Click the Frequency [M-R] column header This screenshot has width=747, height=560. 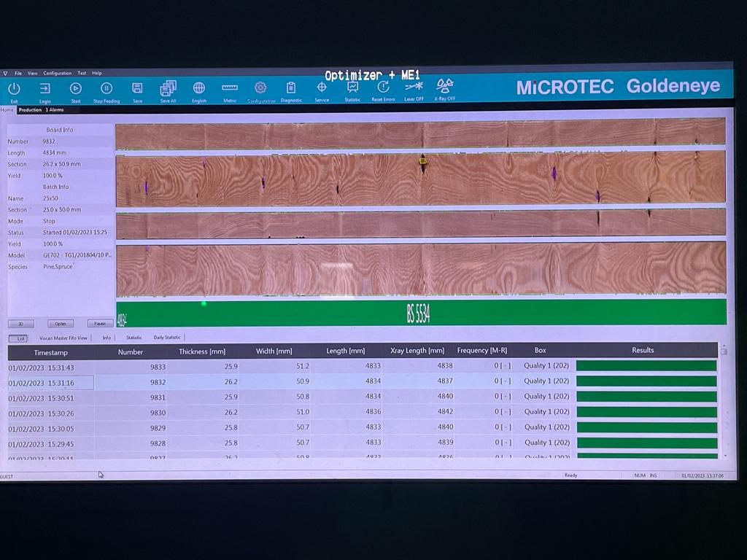tap(482, 351)
